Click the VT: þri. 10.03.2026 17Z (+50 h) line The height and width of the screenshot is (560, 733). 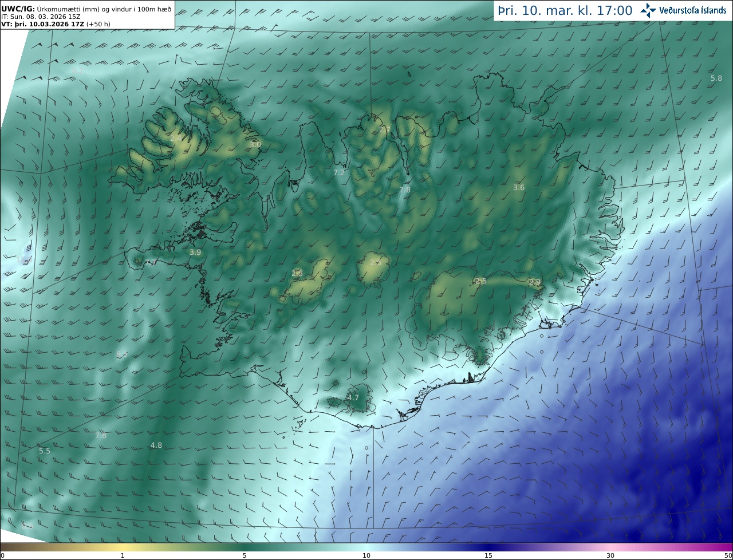click(56, 24)
